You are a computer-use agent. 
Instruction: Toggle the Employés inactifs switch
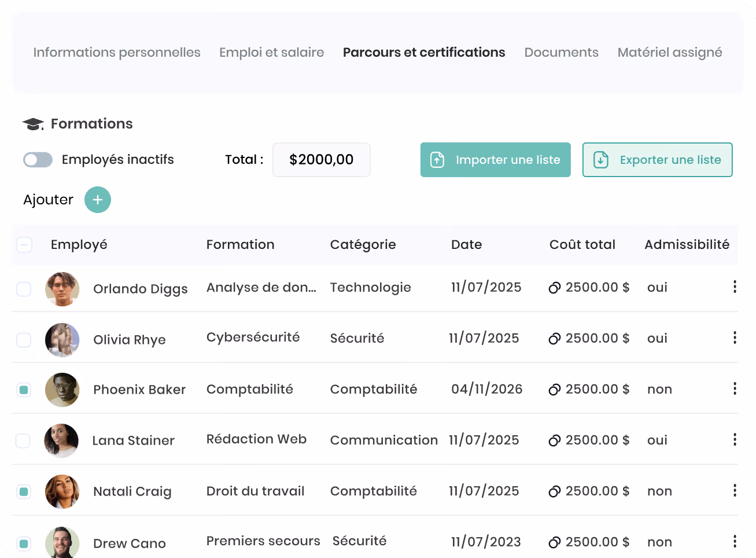click(x=38, y=160)
